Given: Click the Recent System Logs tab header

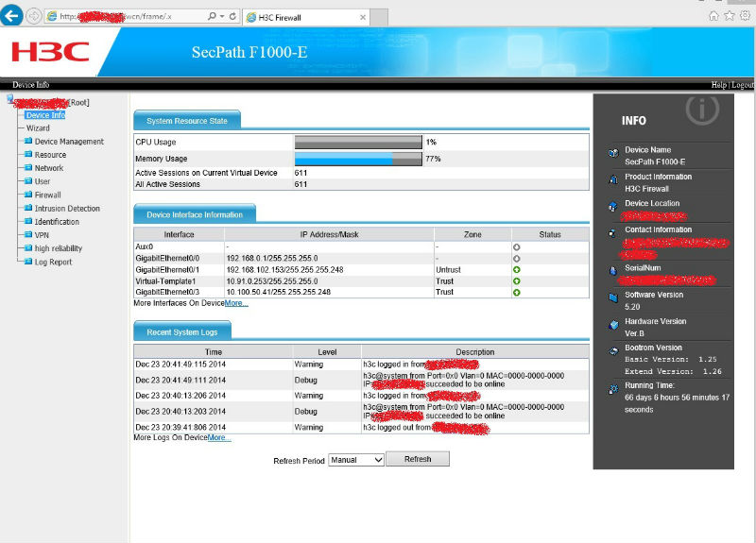Looking at the screenshot, I should [x=181, y=332].
